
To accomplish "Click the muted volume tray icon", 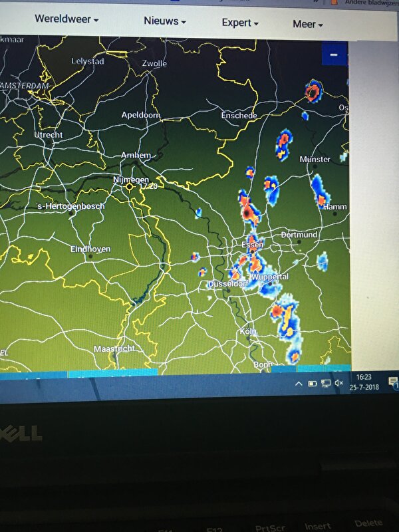I will (x=338, y=383).
